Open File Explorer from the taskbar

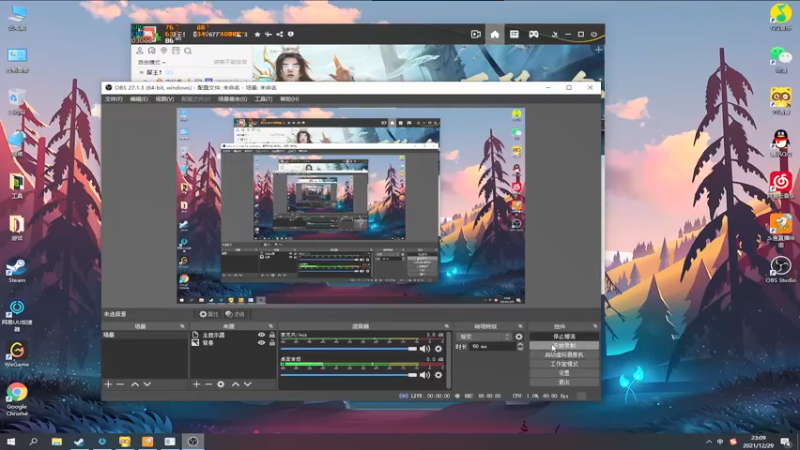point(56,441)
